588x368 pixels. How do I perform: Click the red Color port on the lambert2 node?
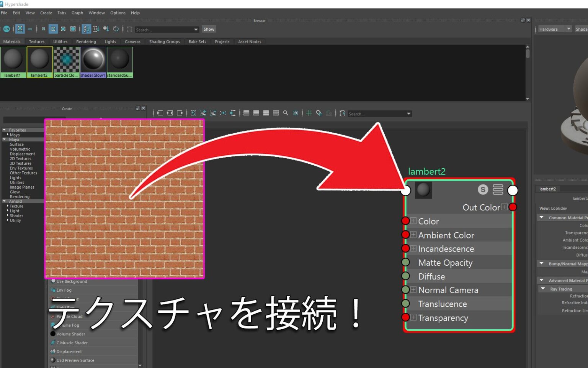click(405, 221)
